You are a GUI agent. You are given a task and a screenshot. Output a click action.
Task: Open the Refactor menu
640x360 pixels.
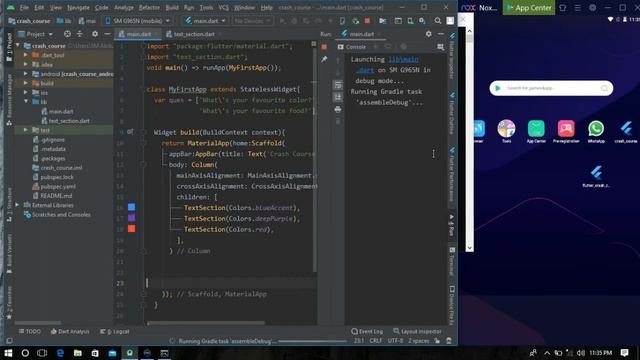click(x=149, y=7)
